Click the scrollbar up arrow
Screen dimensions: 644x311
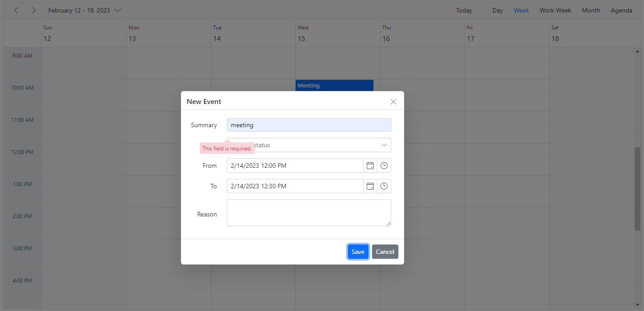click(x=637, y=51)
